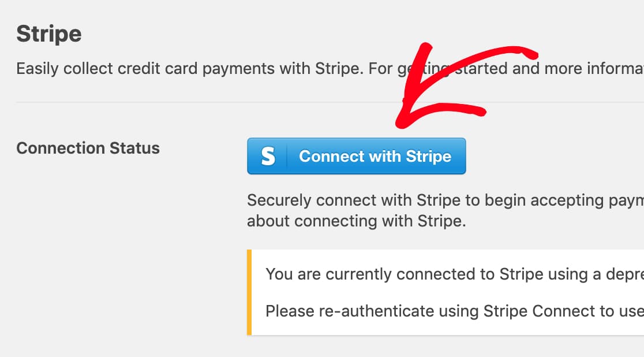Click the white notice box between its two lines

point(448,292)
